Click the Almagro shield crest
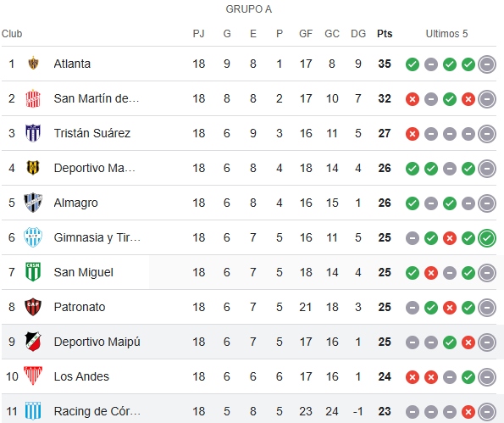 [x=33, y=203]
